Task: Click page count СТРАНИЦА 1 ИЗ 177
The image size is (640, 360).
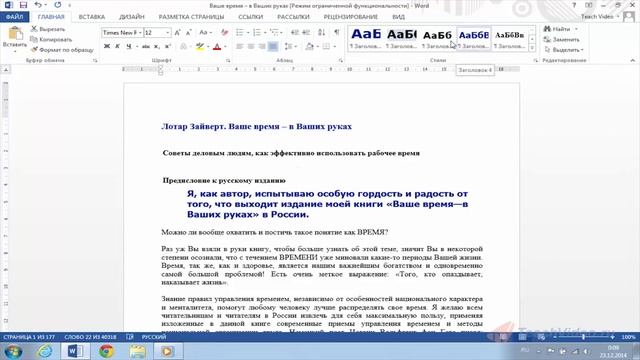Action: (29, 337)
